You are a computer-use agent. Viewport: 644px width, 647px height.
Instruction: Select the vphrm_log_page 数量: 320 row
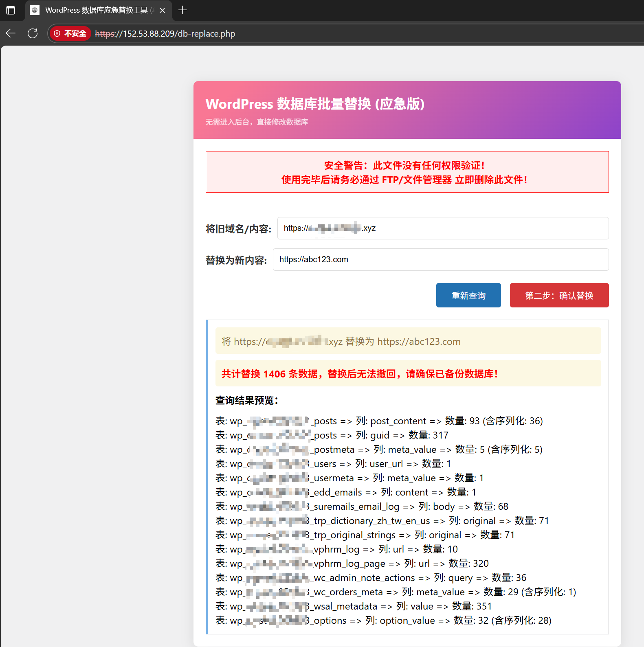352,564
